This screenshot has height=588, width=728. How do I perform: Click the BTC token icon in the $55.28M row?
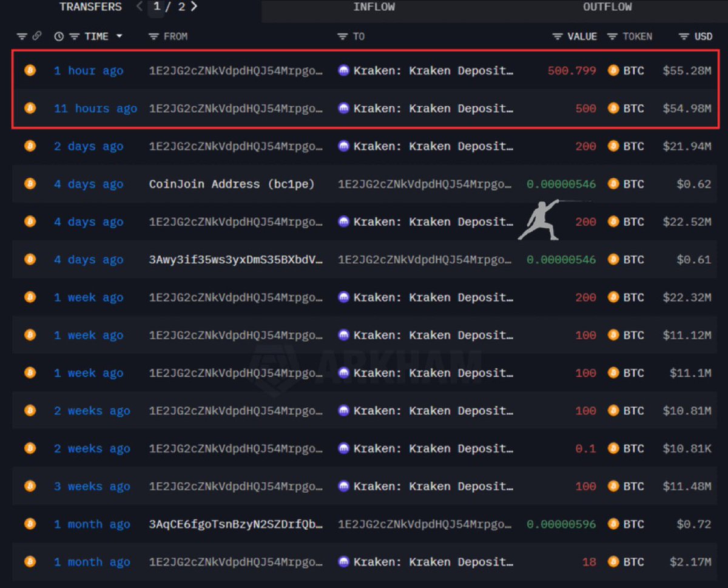(613, 70)
